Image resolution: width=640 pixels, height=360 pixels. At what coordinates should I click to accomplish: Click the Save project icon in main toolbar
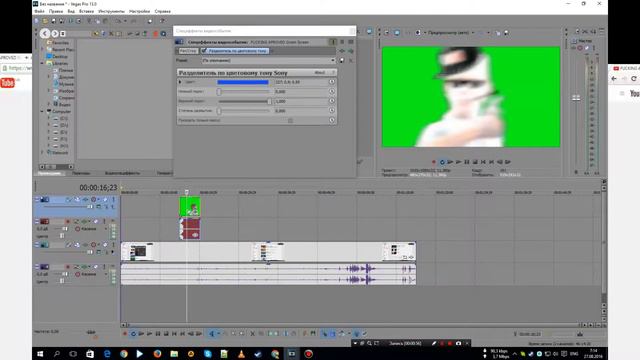coord(53,21)
